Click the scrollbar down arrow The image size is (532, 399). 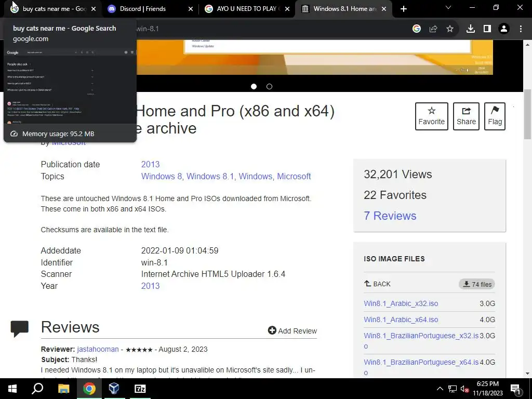point(527,374)
